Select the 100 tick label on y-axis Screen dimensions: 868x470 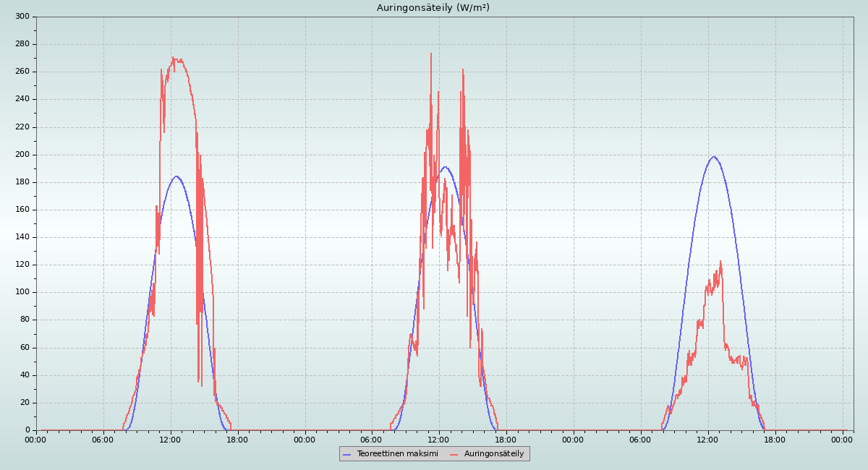(x=22, y=292)
